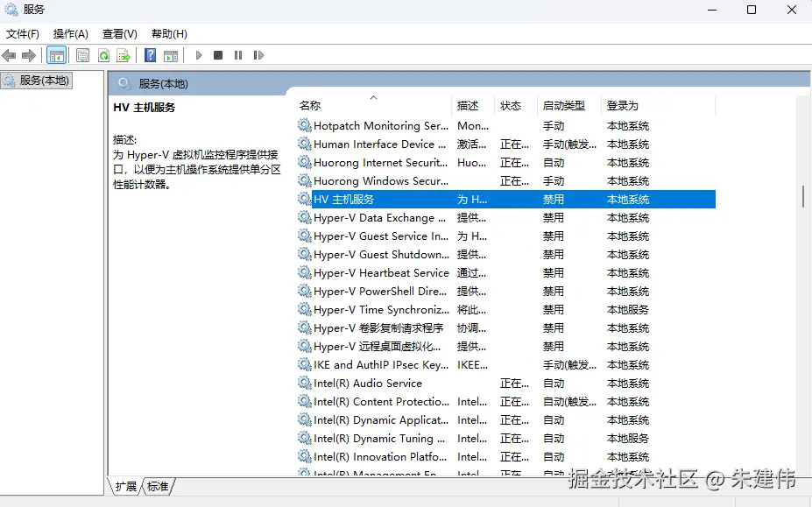Image resolution: width=812 pixels, height=507 pixels.
Task: Select Hyper-V Time Synchroniz... service name
Action: pos(381,310)
